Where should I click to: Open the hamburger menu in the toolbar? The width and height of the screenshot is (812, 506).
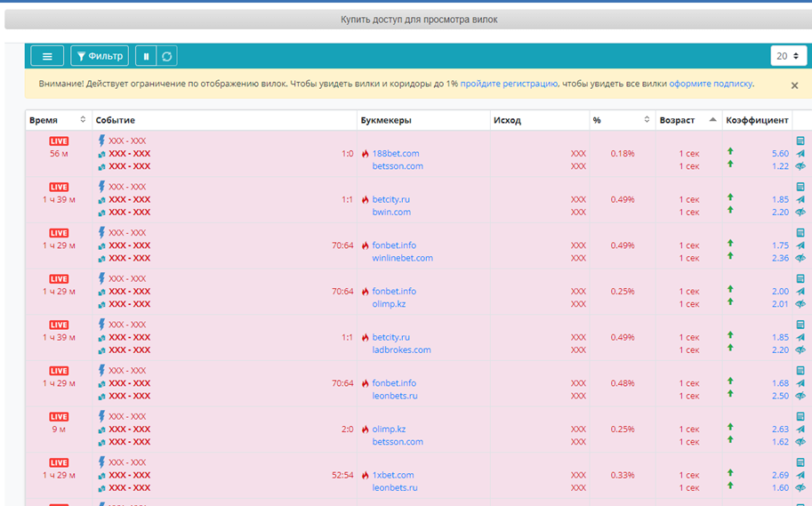click(x=47, y=56)
